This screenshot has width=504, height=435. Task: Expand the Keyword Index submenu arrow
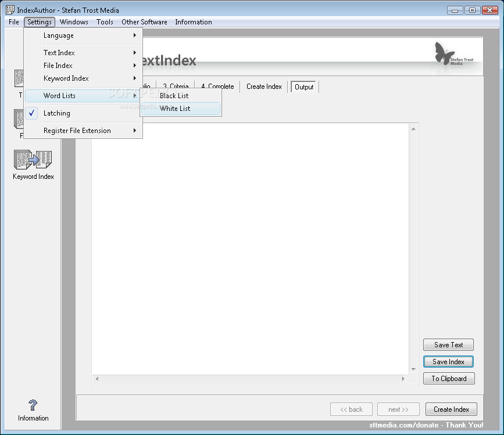[135, 78]
